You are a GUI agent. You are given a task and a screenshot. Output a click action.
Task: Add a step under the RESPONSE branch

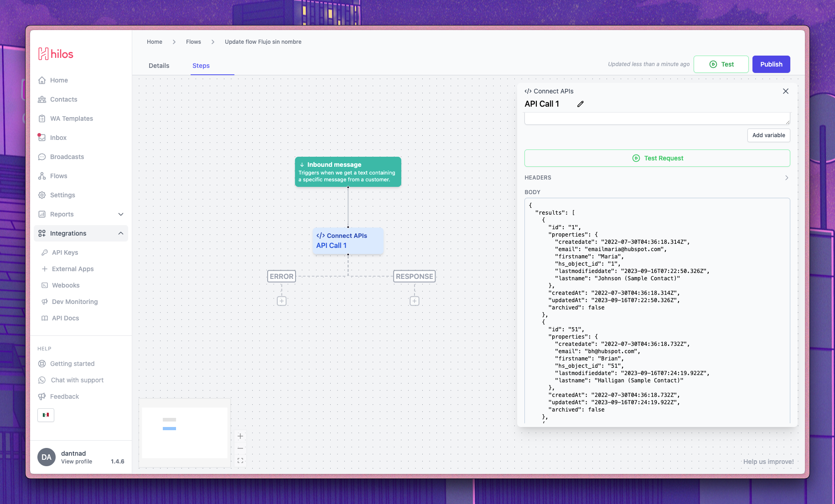pyautogui.click(x=414, y=301)
